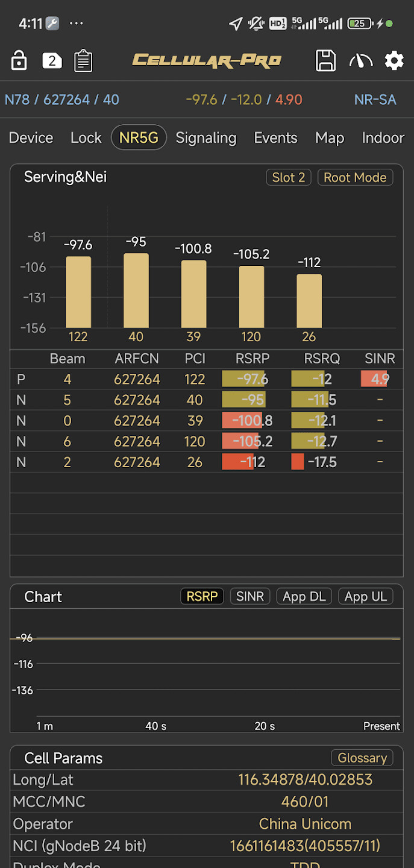The width and height of the screenshot is (414, 868).
Task: Toggle Root Mode button
Action: (x=355, y=177)
